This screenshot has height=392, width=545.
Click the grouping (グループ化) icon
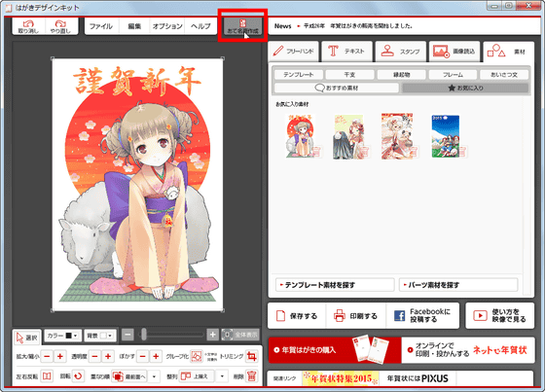(197, 356)
